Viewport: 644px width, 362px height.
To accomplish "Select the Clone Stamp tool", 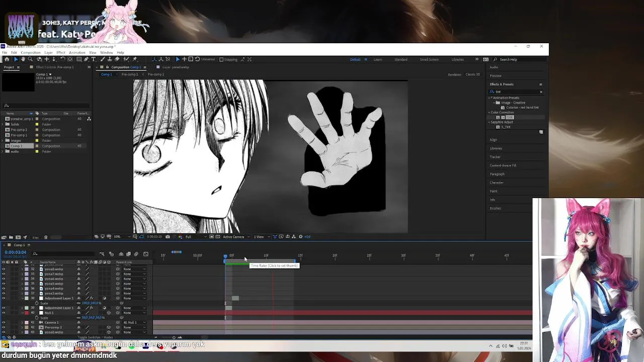I will pos(110,59).
